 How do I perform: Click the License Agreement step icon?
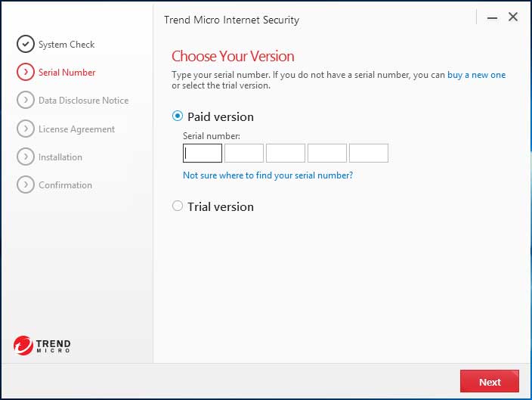(x=26, y=129)
